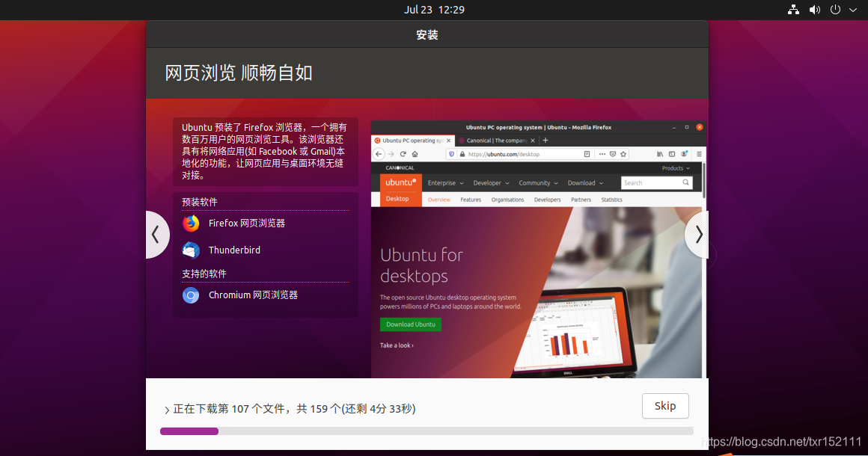Bookmark the page with star icon
The height and width of the screenshot is (456, 868).
click(623, 154)
